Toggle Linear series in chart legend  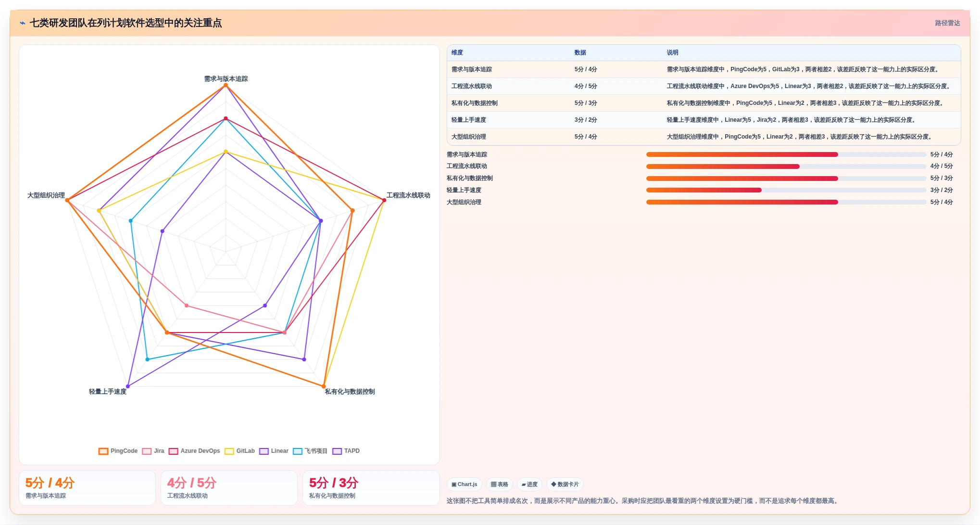274,451
